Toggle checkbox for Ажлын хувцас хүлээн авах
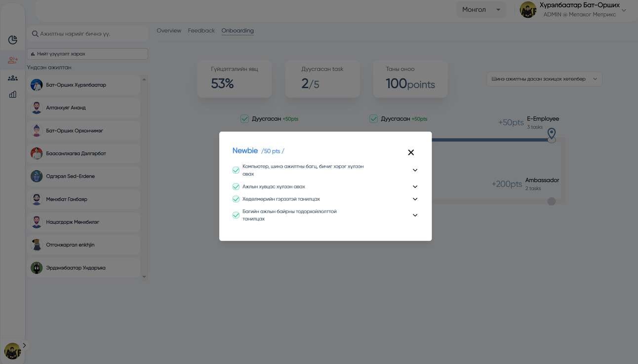The width and height of the screenshot is (638, 364). [236, 186]
